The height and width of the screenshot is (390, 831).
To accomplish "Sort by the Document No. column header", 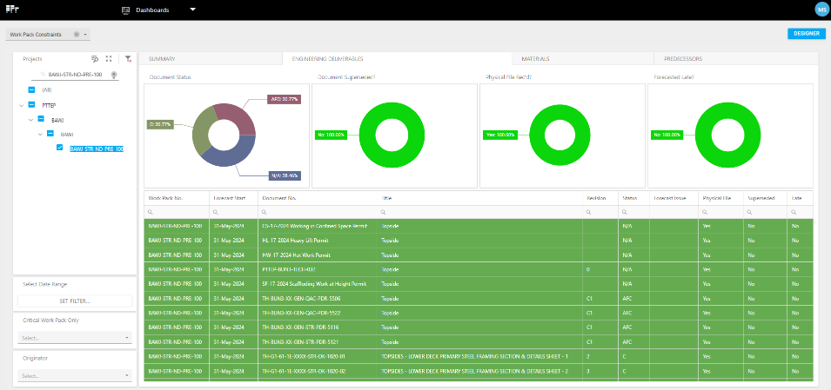I will [318, 198].
